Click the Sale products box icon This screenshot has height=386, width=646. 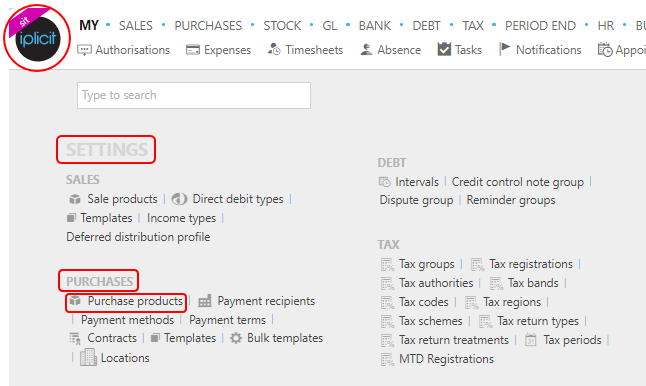75,199
